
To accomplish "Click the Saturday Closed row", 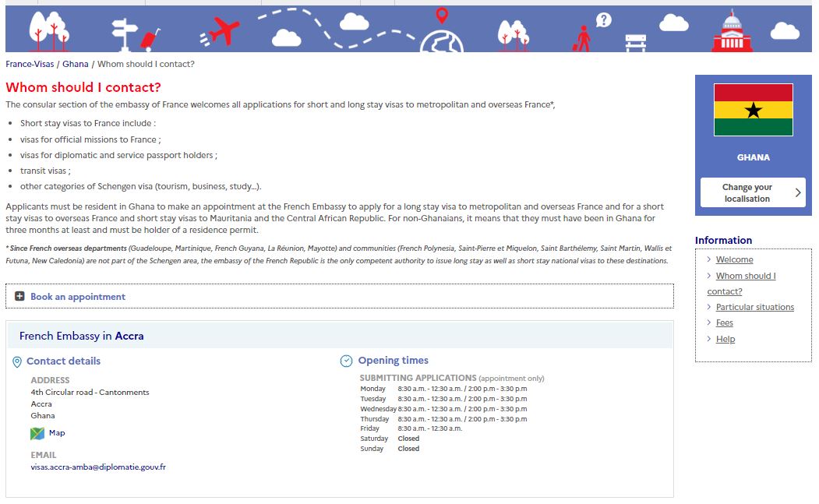I will point(390,439).
